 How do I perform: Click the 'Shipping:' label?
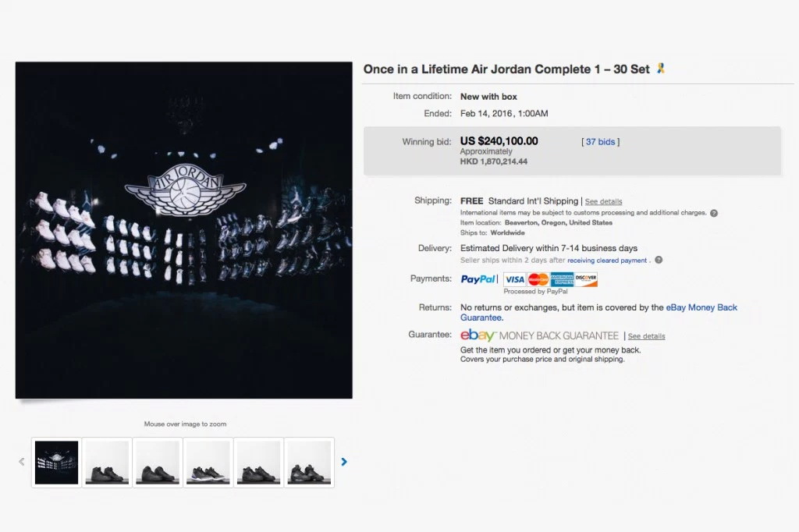point(433,200)
